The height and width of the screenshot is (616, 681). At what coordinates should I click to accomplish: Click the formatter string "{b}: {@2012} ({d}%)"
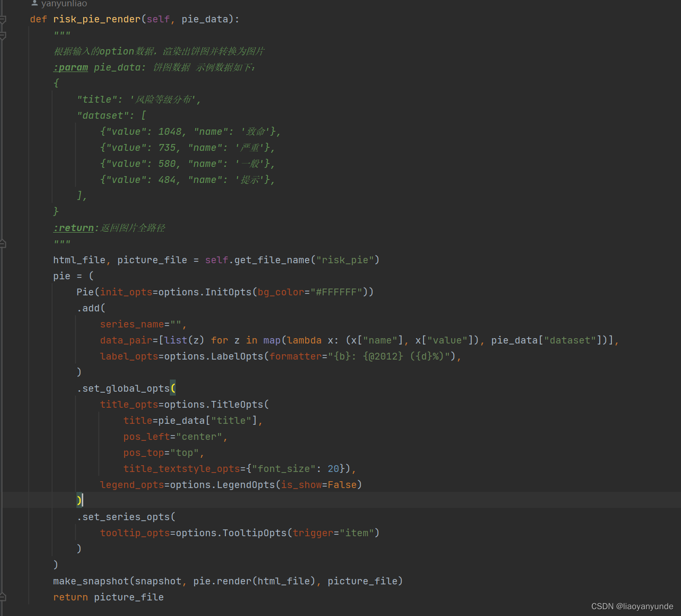[389, 357]
